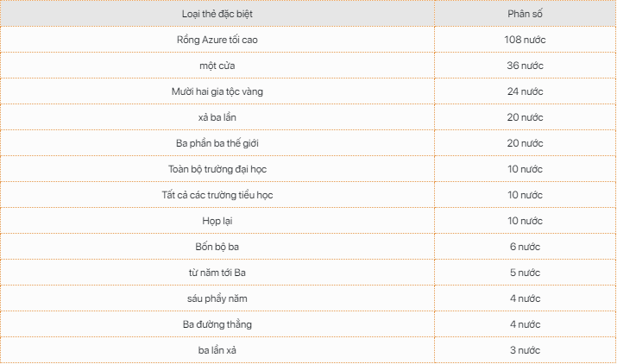617x364 pixels.
Task: Click the "24 nước" score value
Action: tap(525, 91)
